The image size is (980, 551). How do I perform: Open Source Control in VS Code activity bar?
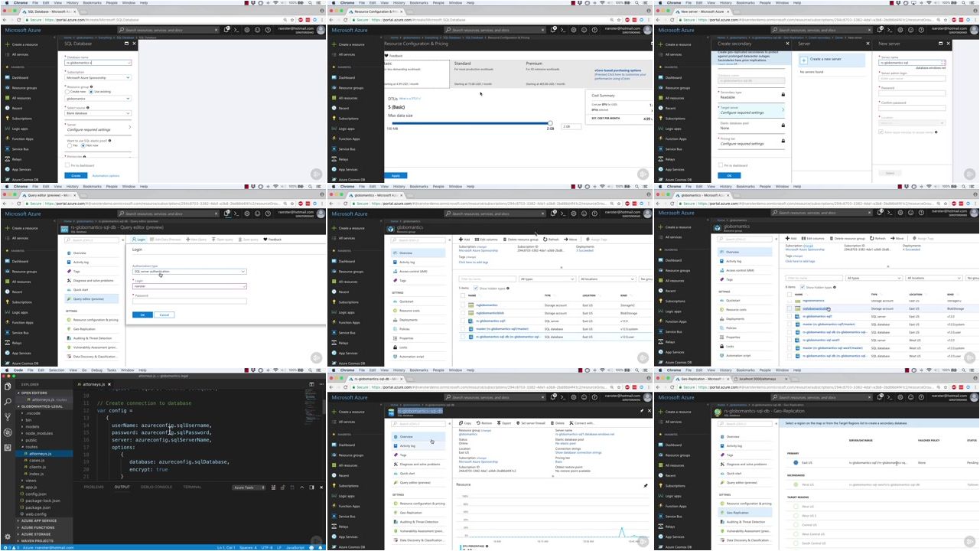(8, 417)
